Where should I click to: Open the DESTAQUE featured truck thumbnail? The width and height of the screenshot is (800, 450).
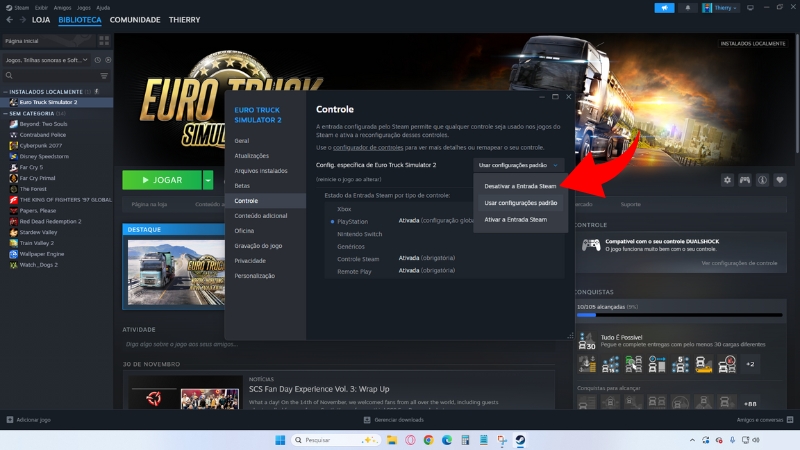coord(176,272)
